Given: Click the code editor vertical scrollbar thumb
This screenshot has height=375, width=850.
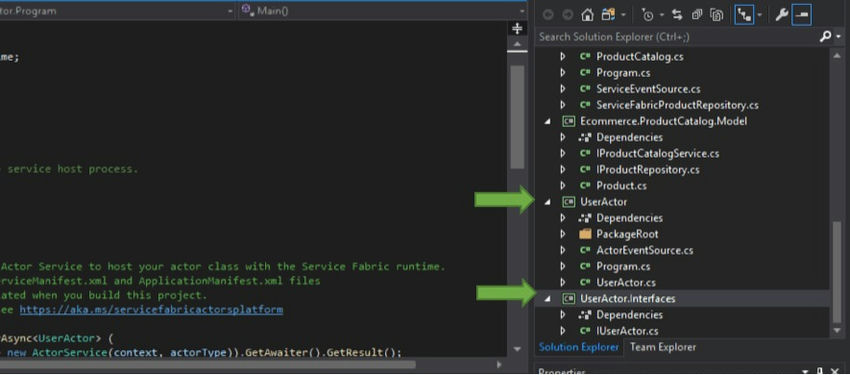Looking at the screenshot, I should pyautogui.click(x=517, y=117).
